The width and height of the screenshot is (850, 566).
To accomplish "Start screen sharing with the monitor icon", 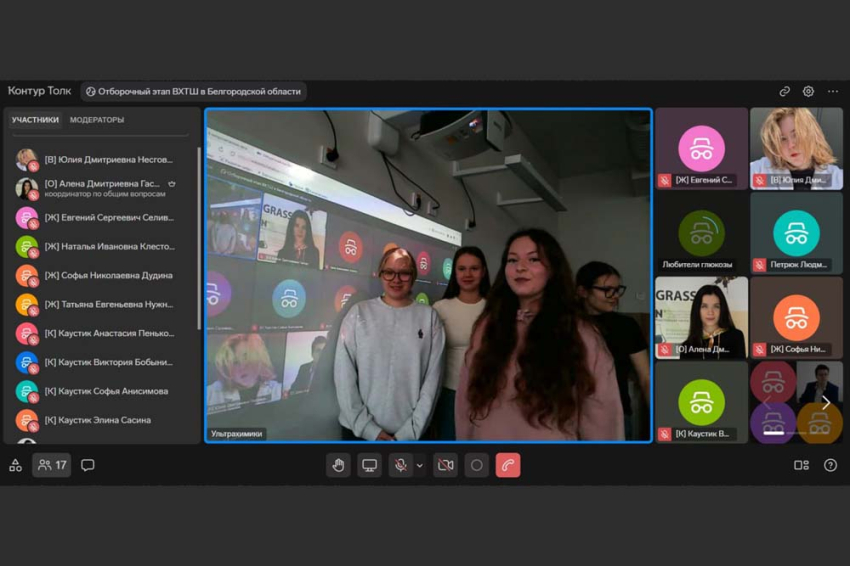I will pos(370,465).
